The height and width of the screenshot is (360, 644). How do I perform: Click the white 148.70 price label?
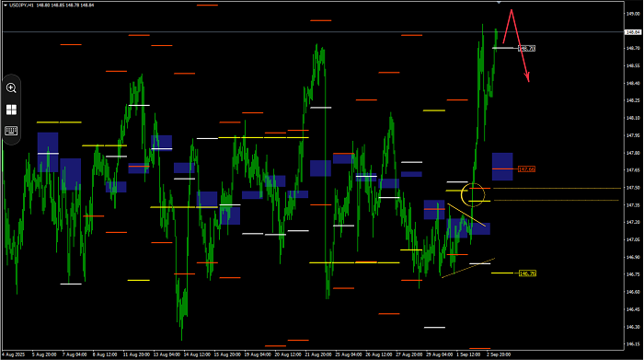[x=526, y=49]
